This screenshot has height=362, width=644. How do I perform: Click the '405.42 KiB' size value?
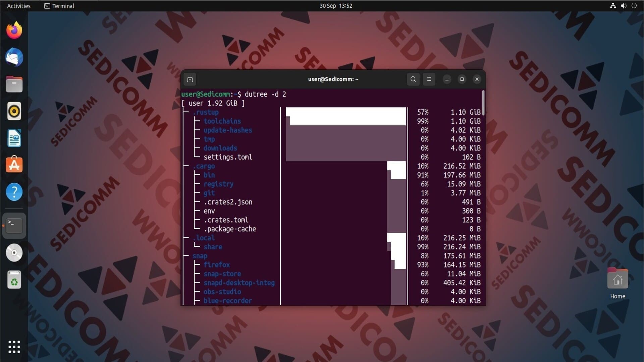(x=462, y=283)
